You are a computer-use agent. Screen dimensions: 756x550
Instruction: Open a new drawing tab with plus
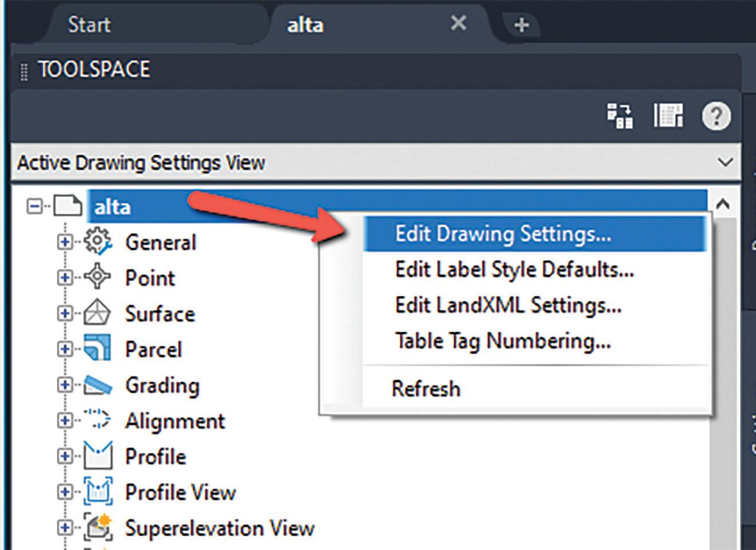[x=521, y=25]
